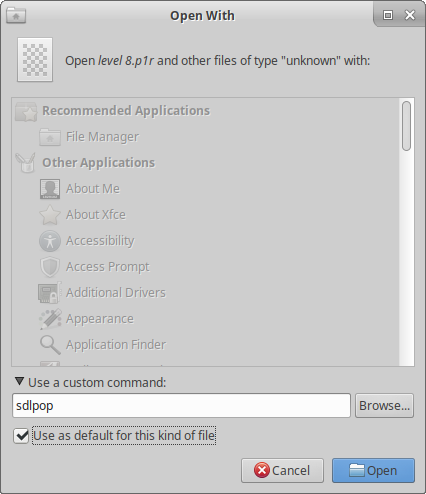Image resolution: width=426 pixels, height=494 pixels.
Task: Choose the Accessibility figure icon
Action: coord(50,241)
